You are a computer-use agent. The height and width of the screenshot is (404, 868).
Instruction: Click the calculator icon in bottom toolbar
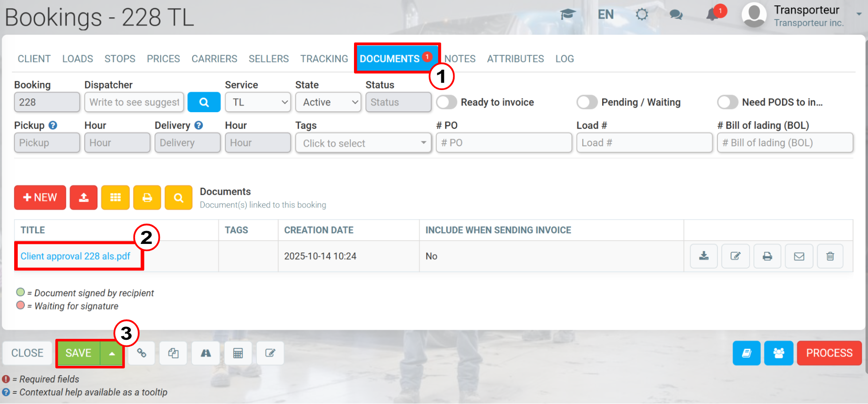click(x=238, y=353)
